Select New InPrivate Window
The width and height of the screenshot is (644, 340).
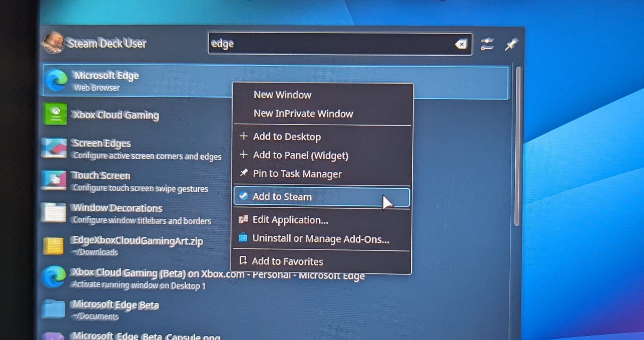pyautogui.click(x=303, y=114)
